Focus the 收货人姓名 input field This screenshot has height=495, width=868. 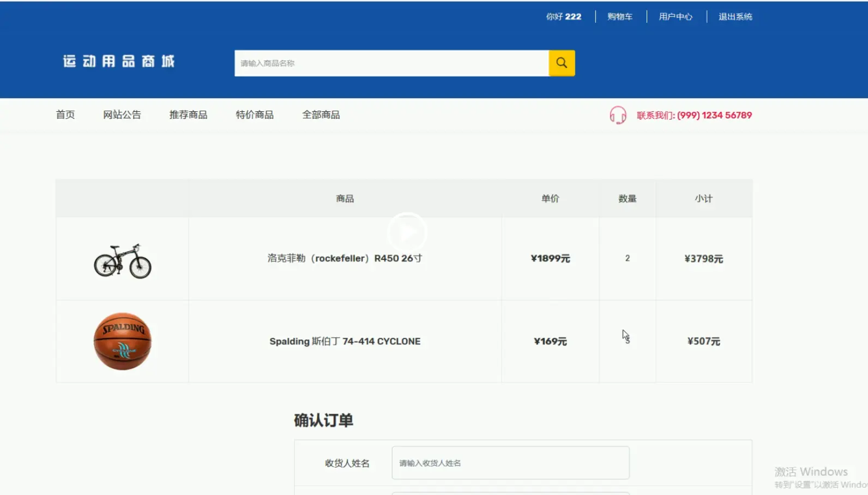click(510, 463)
